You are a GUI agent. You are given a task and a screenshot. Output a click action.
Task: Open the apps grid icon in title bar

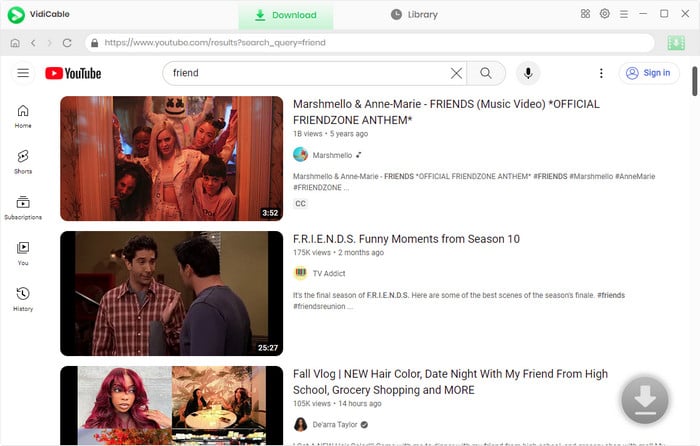click(x=585, y=14)
